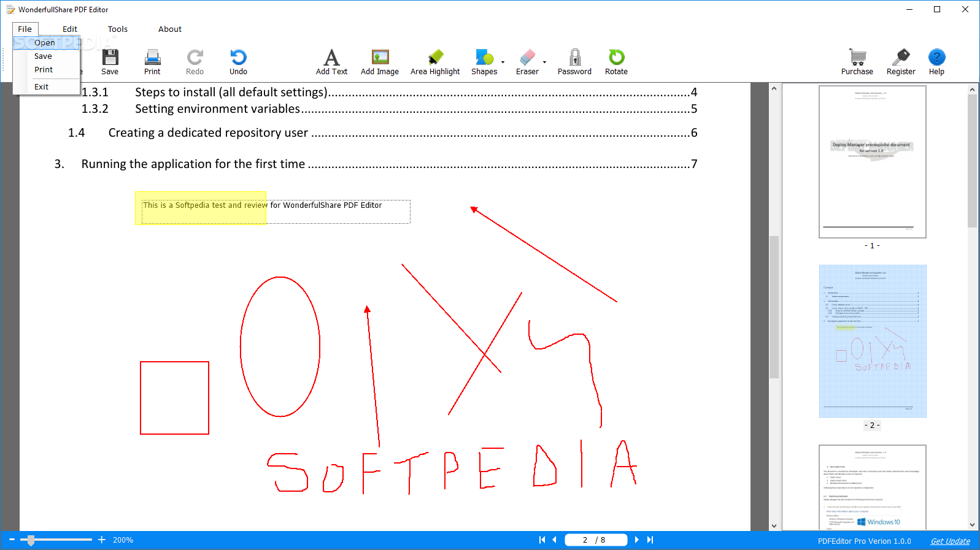Viewport: 980px width, 550px height.
Task: Click the document scrollbar down arrow
Action: (x=774, y=525)
